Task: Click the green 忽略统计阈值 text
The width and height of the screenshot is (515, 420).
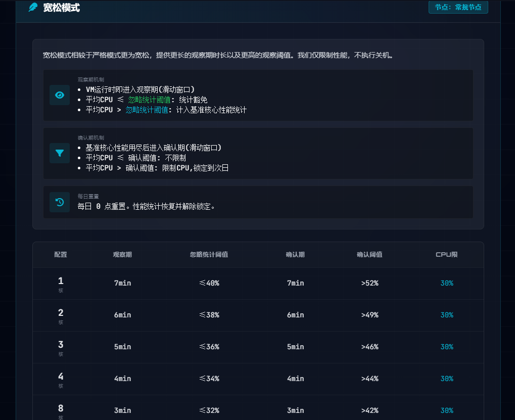Action: click(x=149, y=100)
